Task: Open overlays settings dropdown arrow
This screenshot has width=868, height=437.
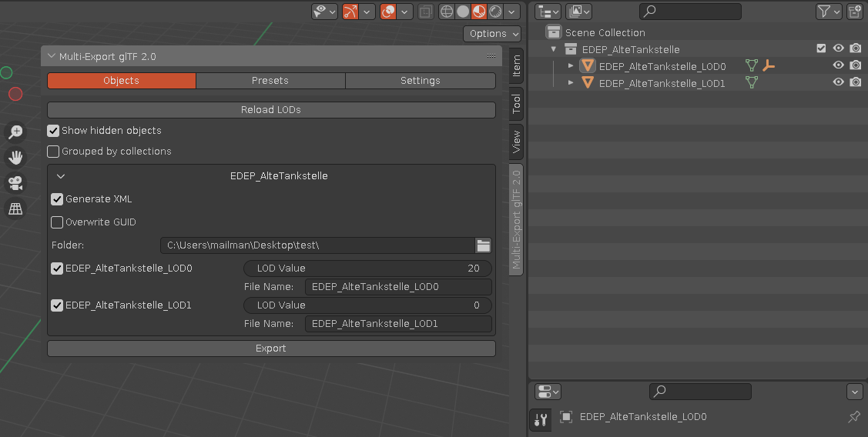Action: tap(404, 11)
